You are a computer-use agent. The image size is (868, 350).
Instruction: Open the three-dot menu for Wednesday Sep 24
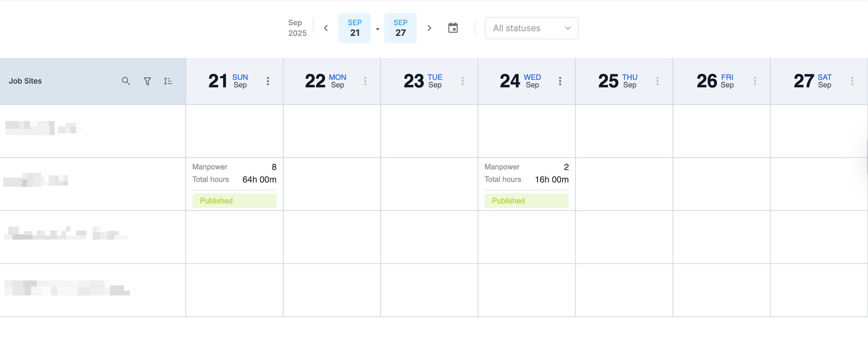click(x=560, y=81)
